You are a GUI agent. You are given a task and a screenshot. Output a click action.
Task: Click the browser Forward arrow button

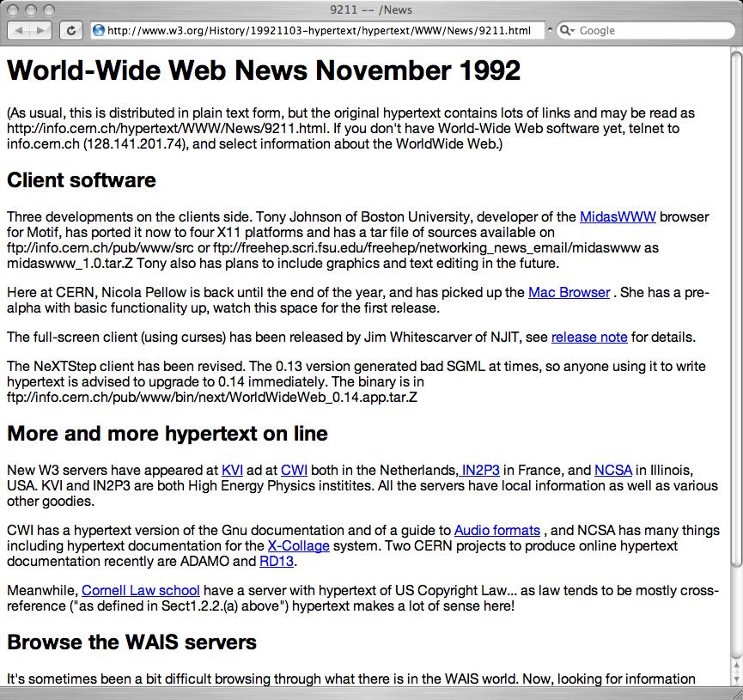point(40,31)
